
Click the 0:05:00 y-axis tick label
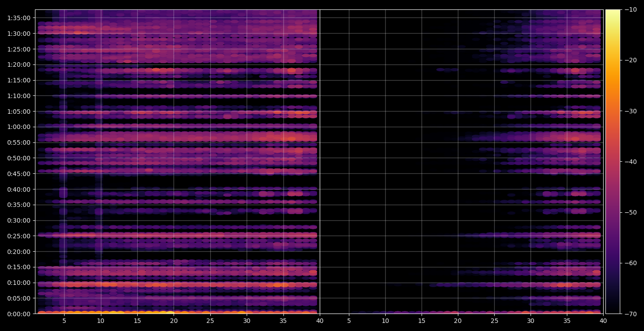(x=19, y=298)
